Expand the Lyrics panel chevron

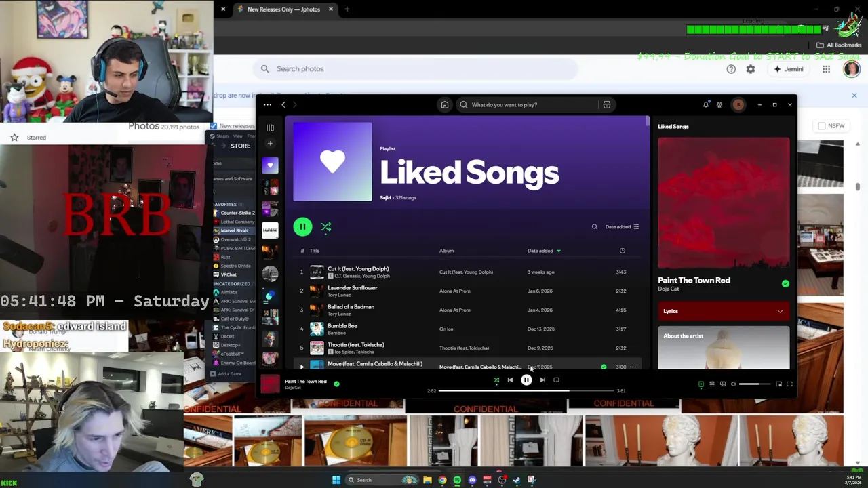(780, 311)
